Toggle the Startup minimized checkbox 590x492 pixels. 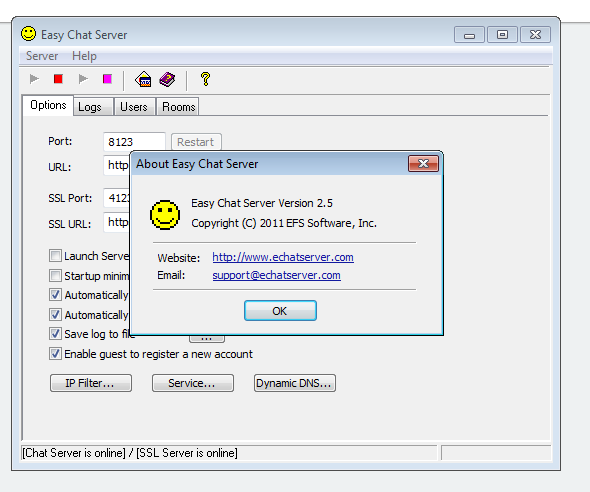(x=55, y=276)
